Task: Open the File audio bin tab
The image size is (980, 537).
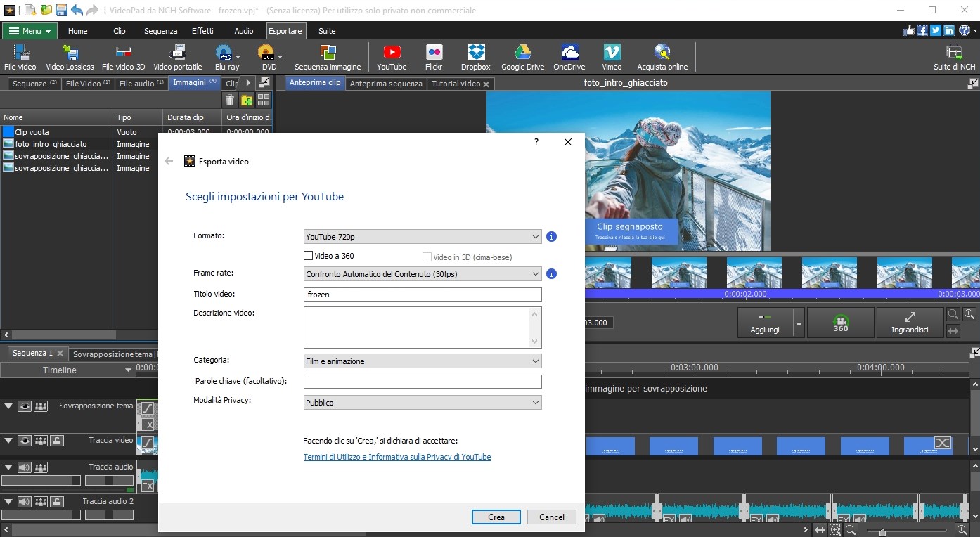Action: [x=141, y=84]
